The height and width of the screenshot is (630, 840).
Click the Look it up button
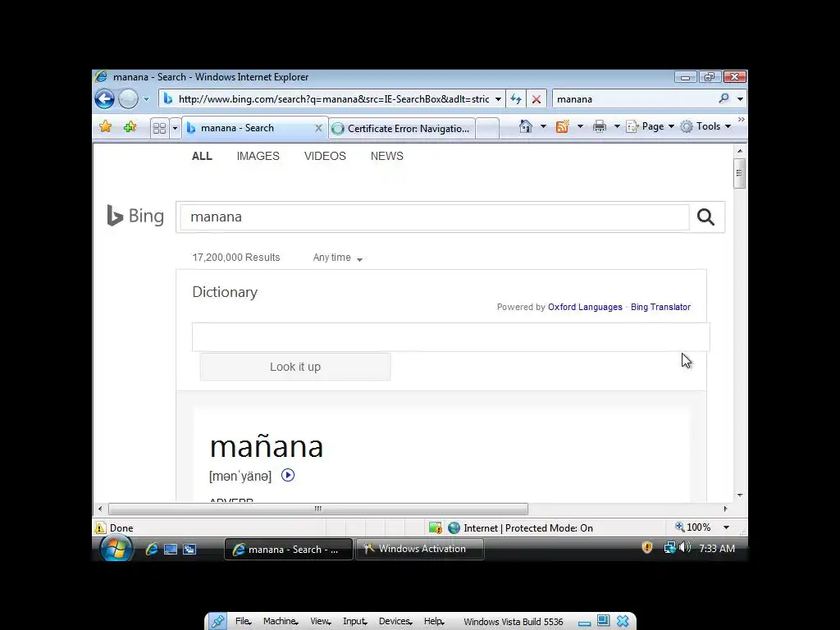point(295,367)
